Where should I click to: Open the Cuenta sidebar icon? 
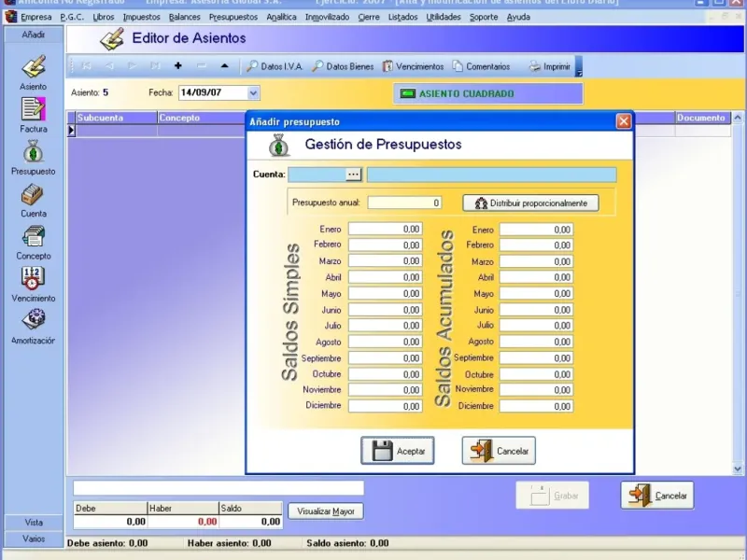tap(34, 194)
